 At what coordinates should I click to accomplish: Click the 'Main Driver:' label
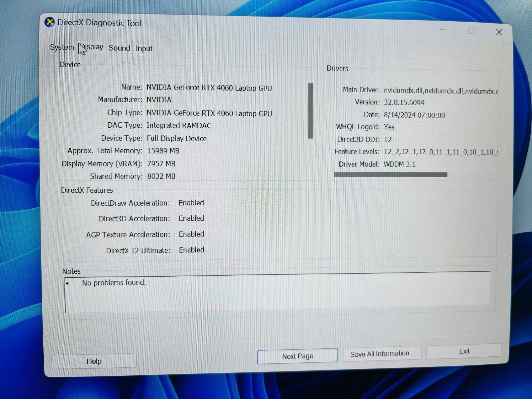[x=361, y=90]
